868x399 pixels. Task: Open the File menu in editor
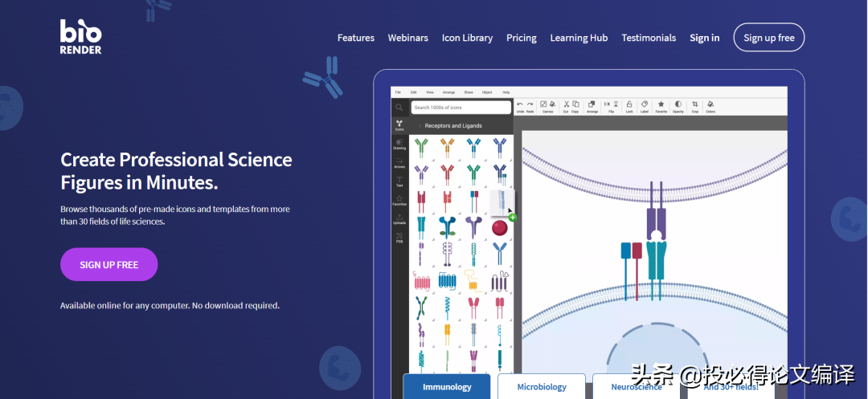tap(398, 92)
